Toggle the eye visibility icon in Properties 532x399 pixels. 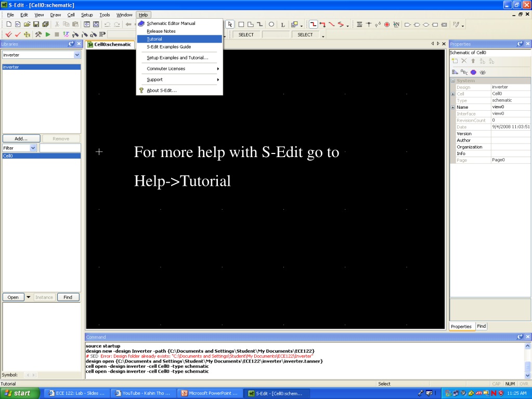coord(483,72)
